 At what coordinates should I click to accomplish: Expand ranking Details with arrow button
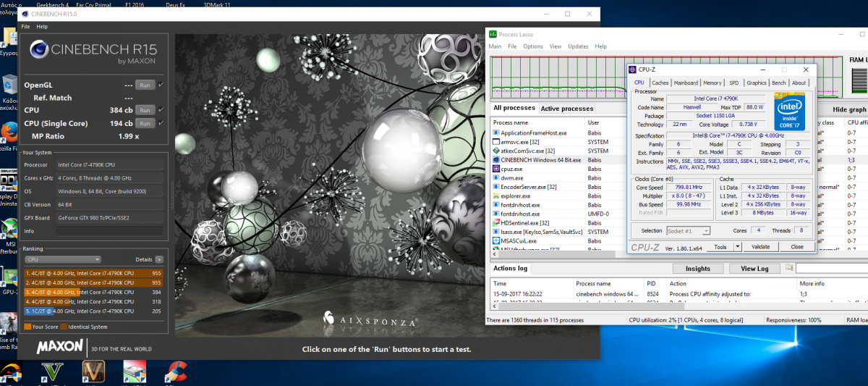[x=159, y=259]
